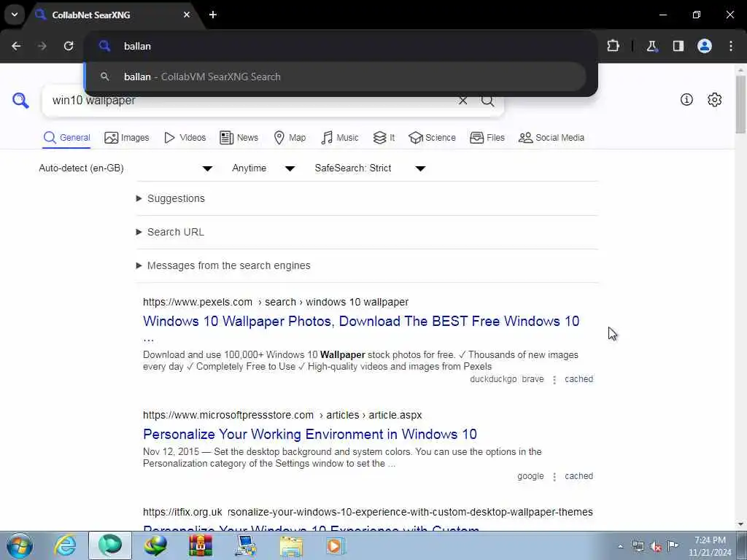Switch to the Music category tab
The width and height of the screenshot is (747, 560).
click(340, 138)
